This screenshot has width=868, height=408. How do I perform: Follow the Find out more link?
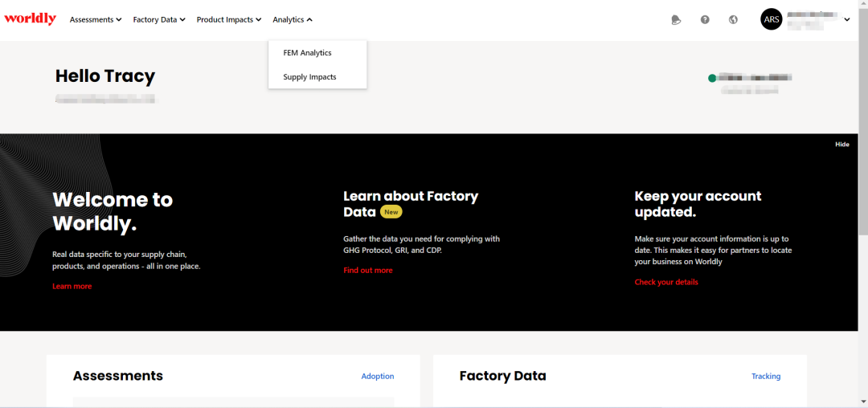click(367, 271)
